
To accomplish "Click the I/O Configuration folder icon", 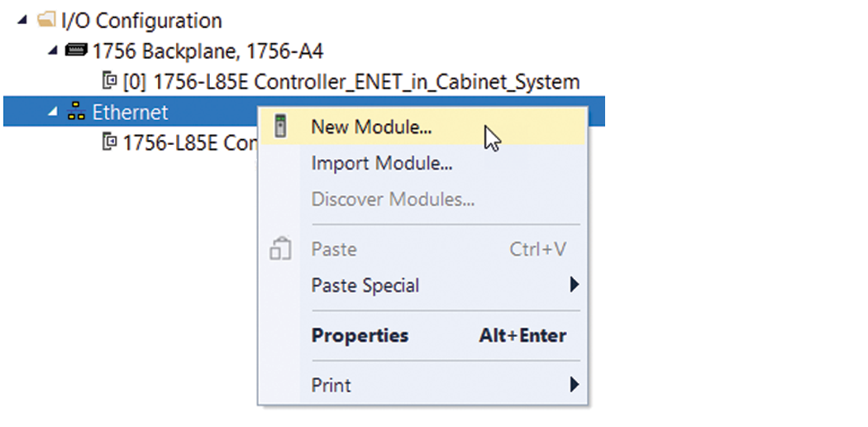I will [x=46, y=20].
